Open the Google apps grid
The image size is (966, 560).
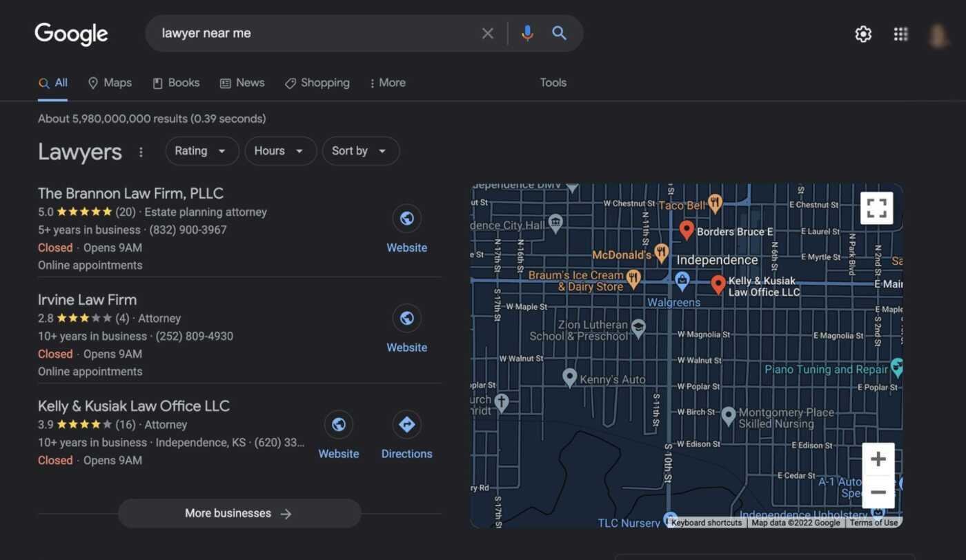900,33
